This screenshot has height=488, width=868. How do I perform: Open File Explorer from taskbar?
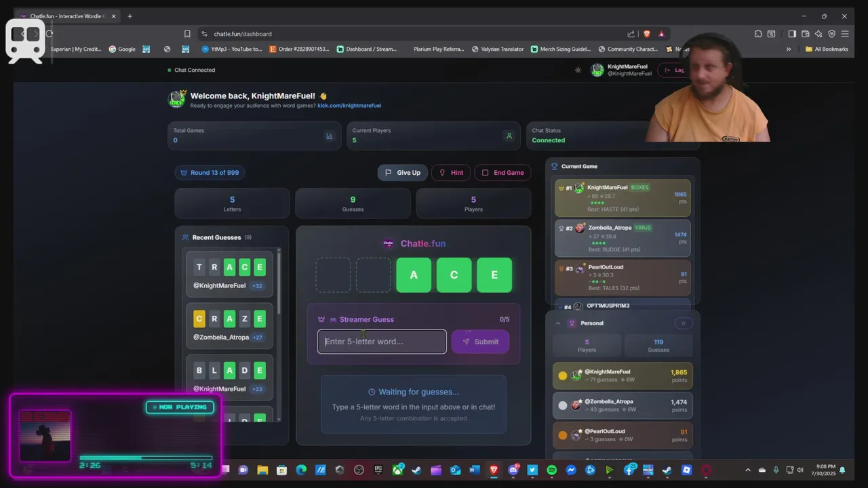point(262,470)
